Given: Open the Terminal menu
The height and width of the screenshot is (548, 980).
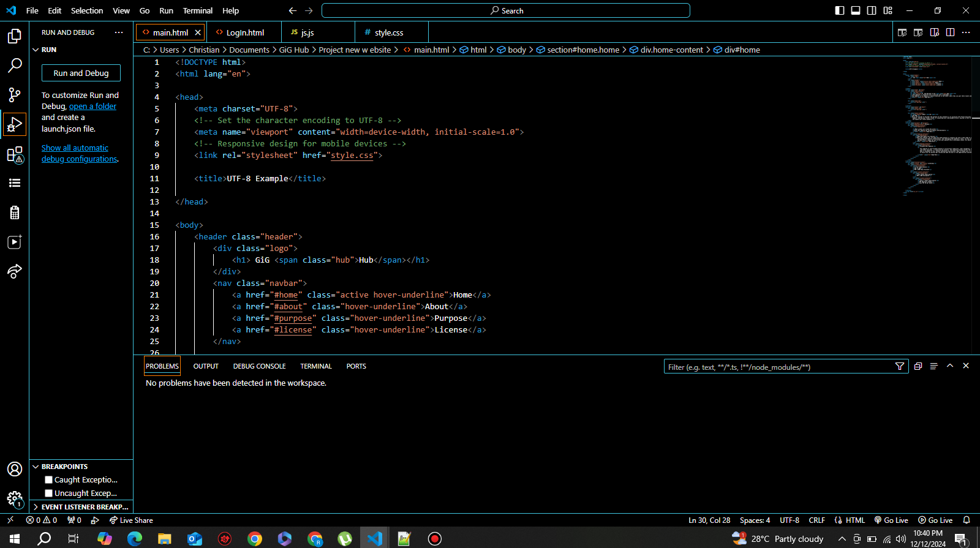Looking at the screenshot, I should point(197,10).
